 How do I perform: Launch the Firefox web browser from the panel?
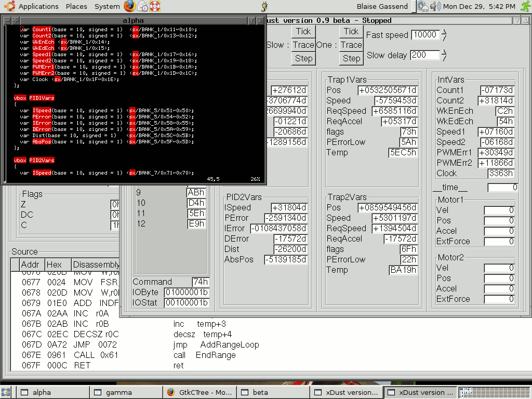coord(130,6)
